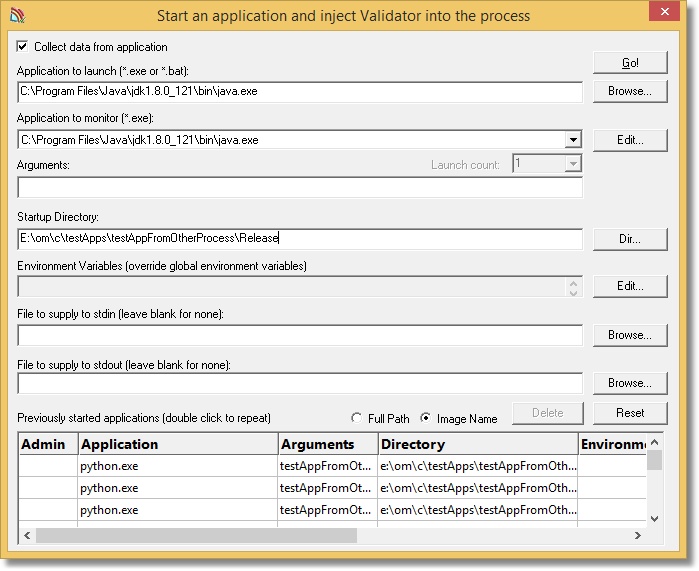Click the Delete button
699x571 pixels.
[548, 413]
